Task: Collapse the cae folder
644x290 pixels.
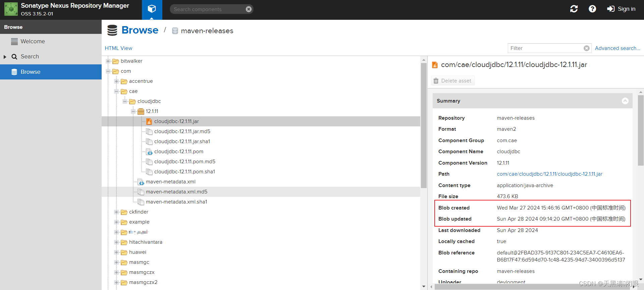Action: point(116,91)
